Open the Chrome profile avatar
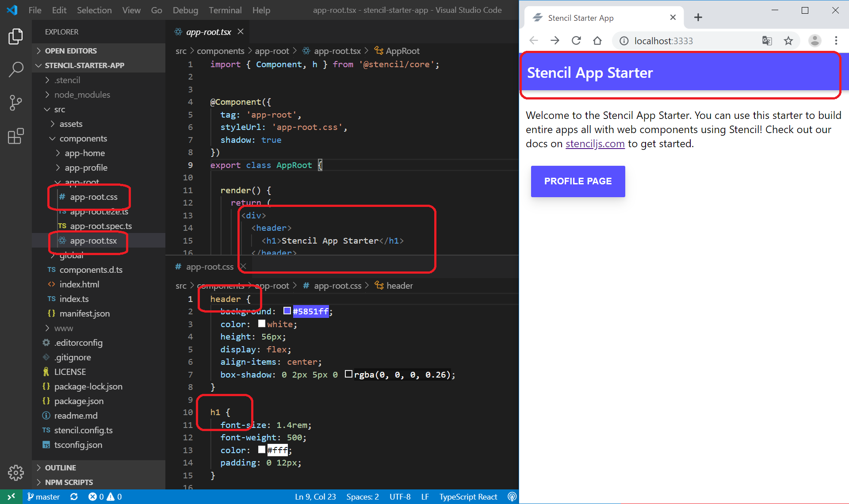The height and width of the screenshot is (504, 849). 815,41
